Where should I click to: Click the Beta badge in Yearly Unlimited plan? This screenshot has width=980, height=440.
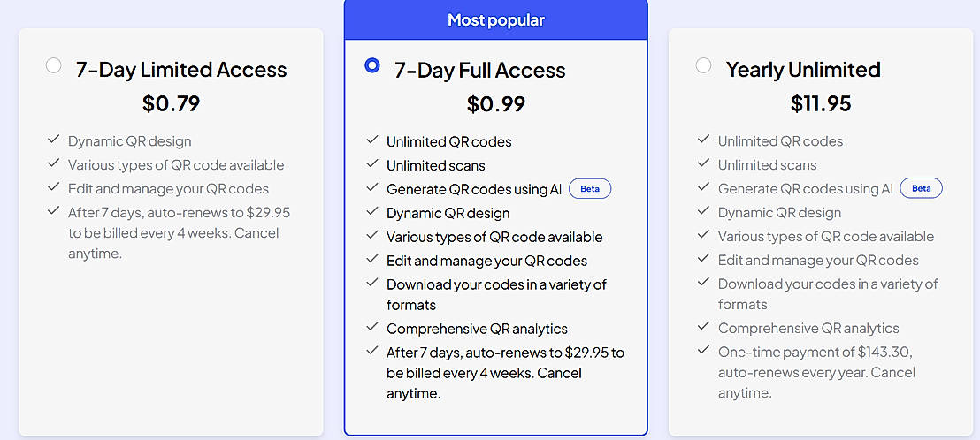click(x=921, y=188)
